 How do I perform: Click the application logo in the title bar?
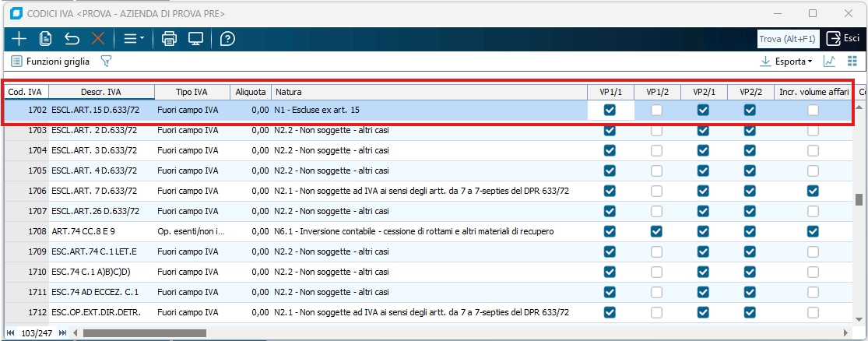pos(16,13)
